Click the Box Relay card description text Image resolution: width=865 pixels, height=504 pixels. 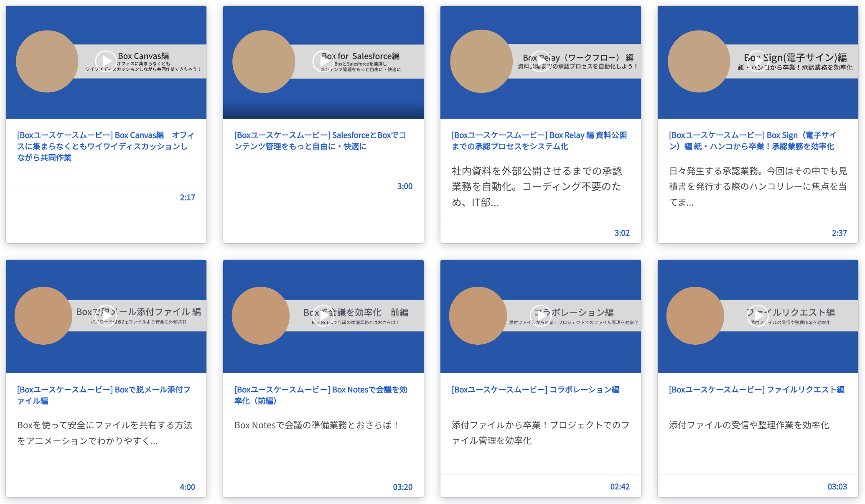tap(537, 186)
